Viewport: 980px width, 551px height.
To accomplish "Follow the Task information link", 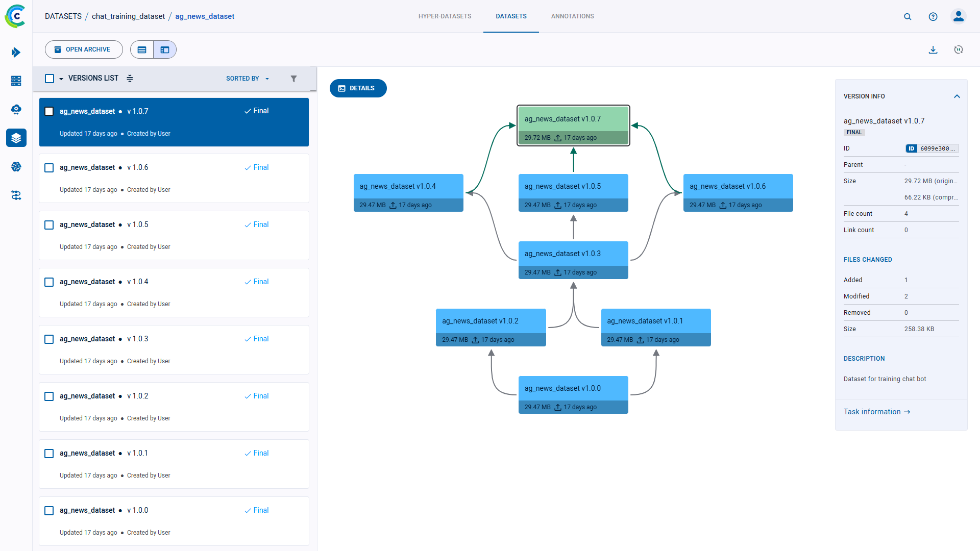I will click(876, 412).
